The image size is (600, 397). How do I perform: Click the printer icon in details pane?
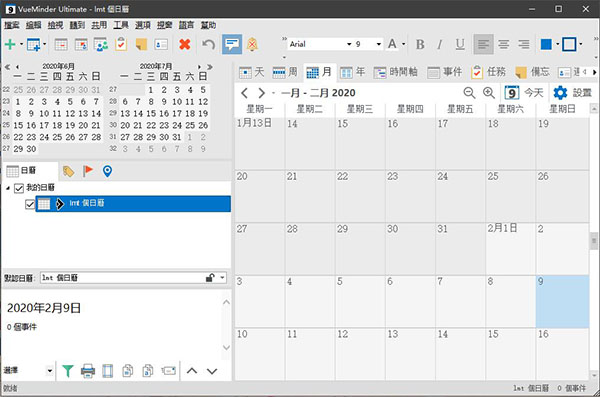[x=88, y=371]
